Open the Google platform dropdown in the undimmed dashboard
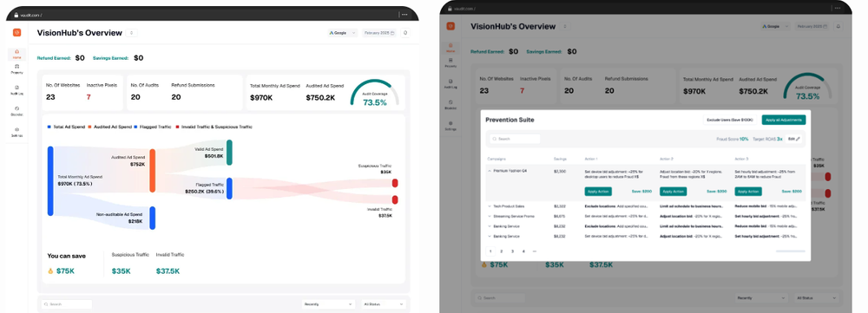This screenshot has height=313, width=868. click(342, 33)
